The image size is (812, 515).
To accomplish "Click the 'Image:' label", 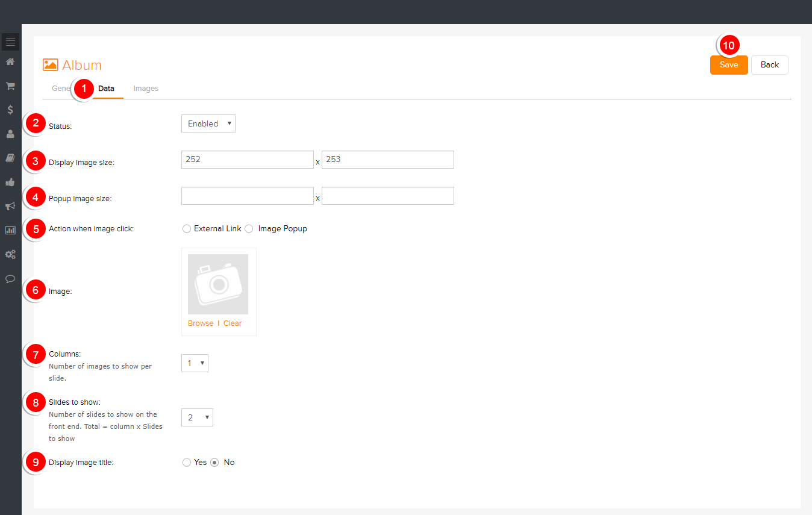I will coord(60,292).
